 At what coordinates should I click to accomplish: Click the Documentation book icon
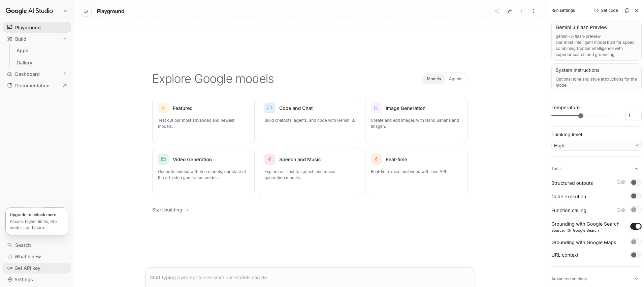tap(10, 85)
